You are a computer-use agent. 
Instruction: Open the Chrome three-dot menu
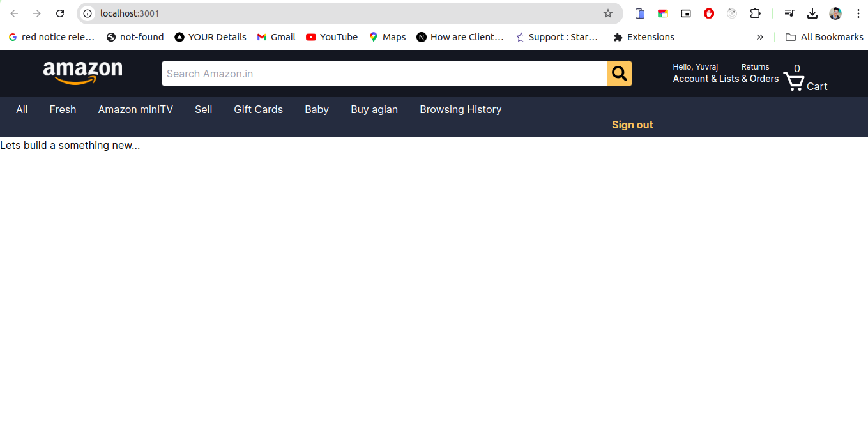tap(858, 13)
